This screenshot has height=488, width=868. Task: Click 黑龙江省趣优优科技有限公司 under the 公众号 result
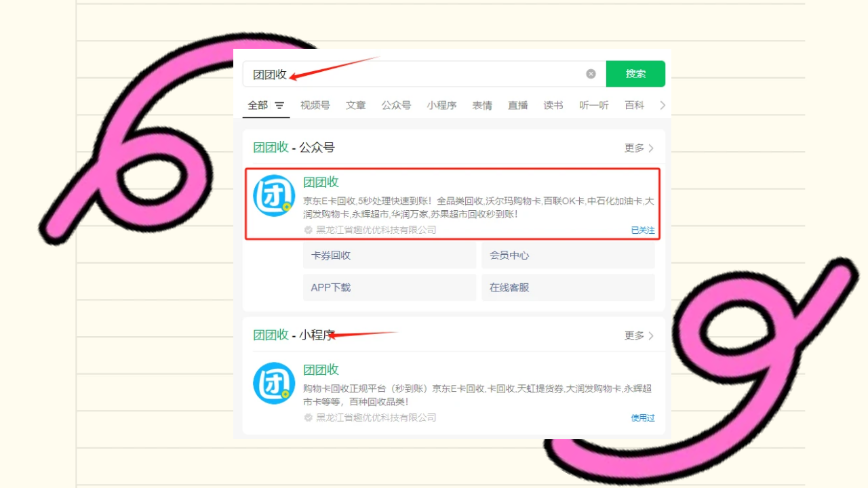376,230
